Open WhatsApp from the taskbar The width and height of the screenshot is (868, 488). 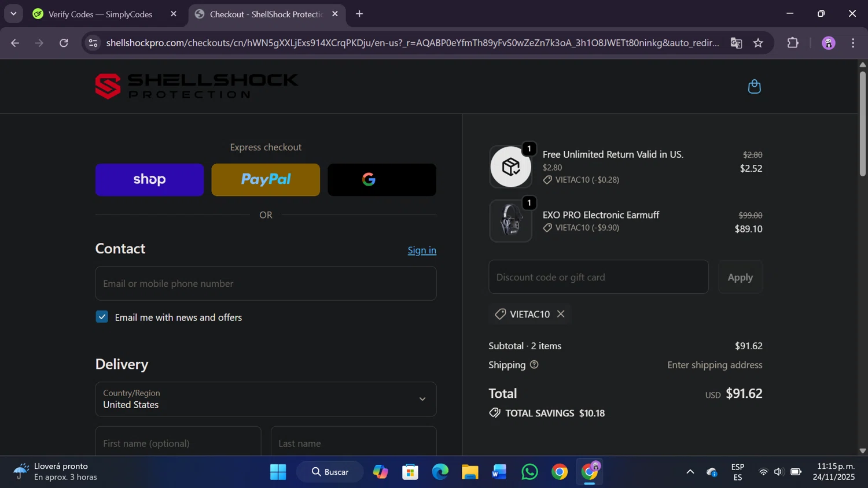point(529,472)
